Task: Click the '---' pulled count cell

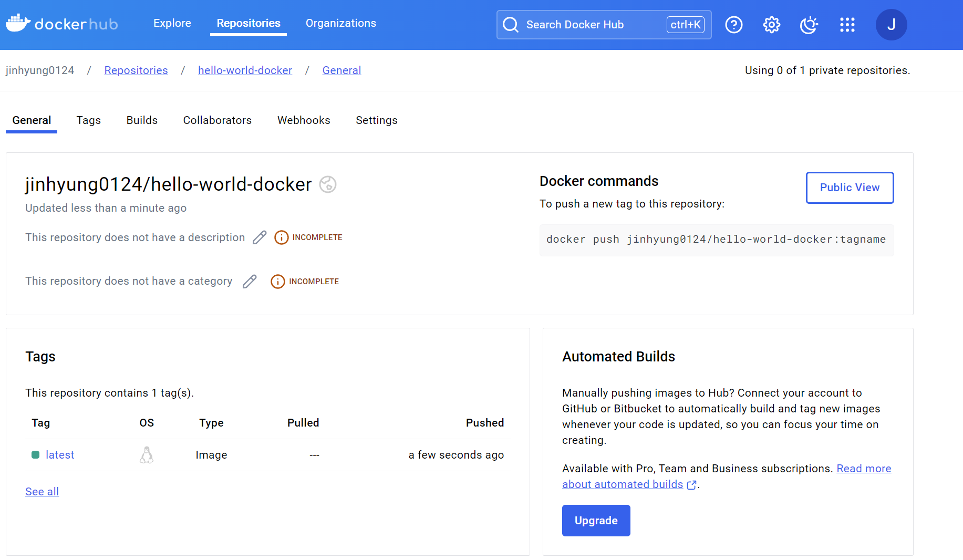Action: pyautogui.click(x=314, y=455)
